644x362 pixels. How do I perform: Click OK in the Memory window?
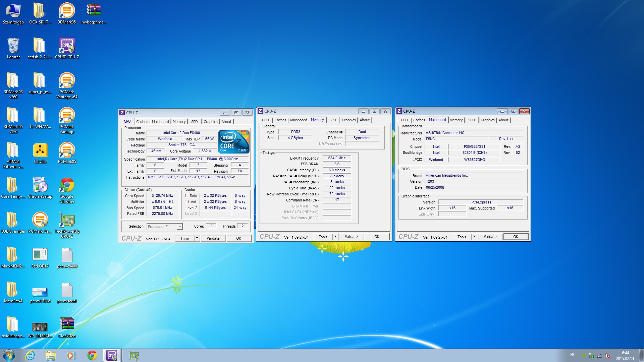coord(377,237)
